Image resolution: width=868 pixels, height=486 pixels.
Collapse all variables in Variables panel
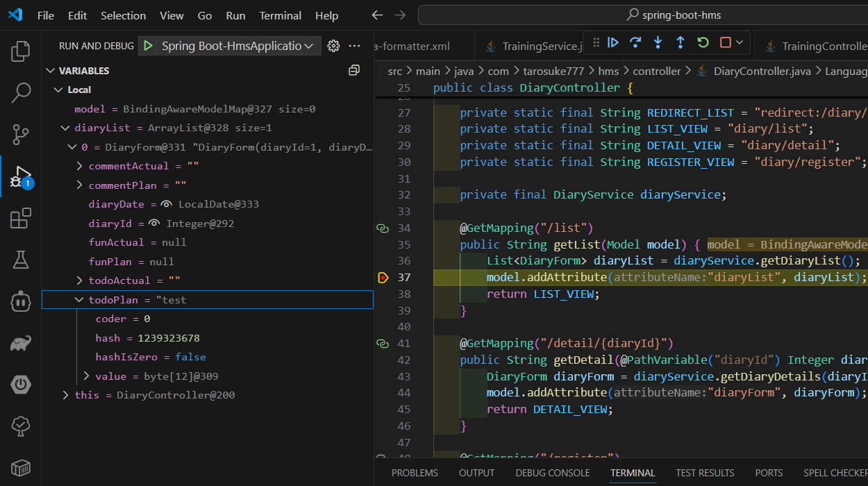coord(354,71)
